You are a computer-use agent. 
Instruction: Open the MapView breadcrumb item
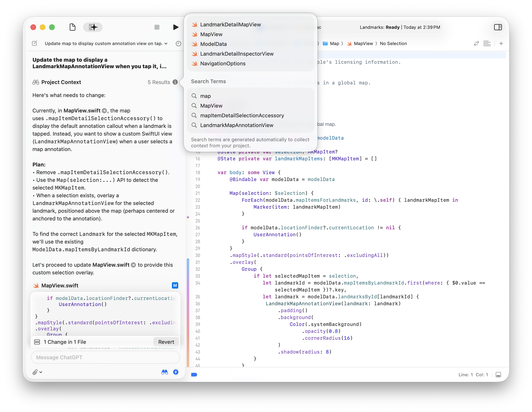pyautogui.click(x=363, y=43)
